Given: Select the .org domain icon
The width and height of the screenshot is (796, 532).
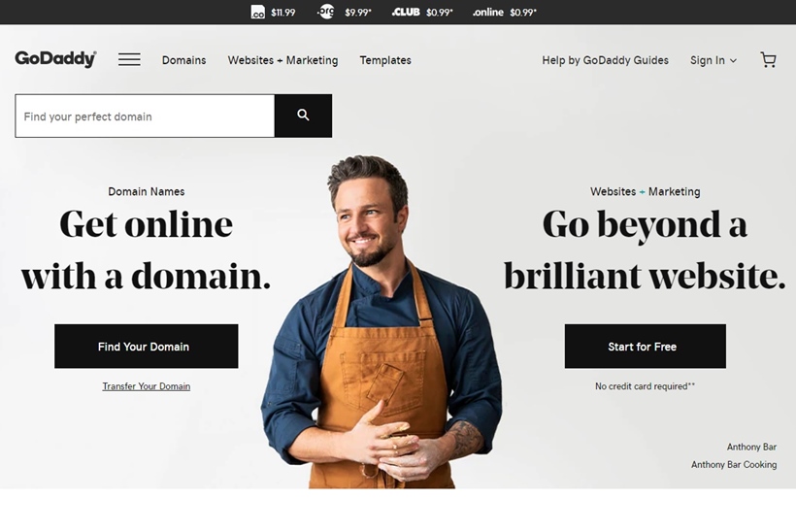Looking at the screenshot, I should click(x=326, y=12).
